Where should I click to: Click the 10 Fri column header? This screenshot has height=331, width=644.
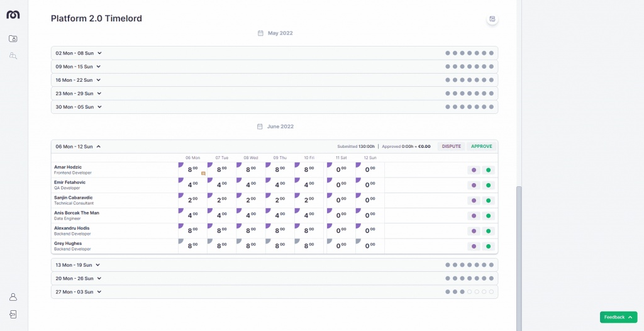point(310,158)
